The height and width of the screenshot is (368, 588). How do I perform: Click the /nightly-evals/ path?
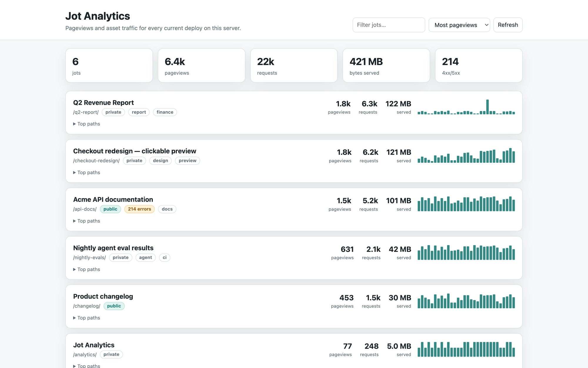[89, 258]
